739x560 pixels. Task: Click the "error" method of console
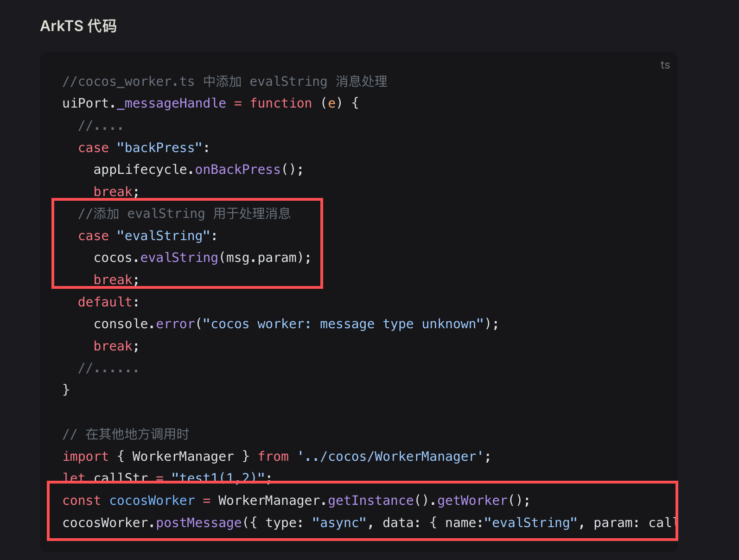(x=175, y=324)
